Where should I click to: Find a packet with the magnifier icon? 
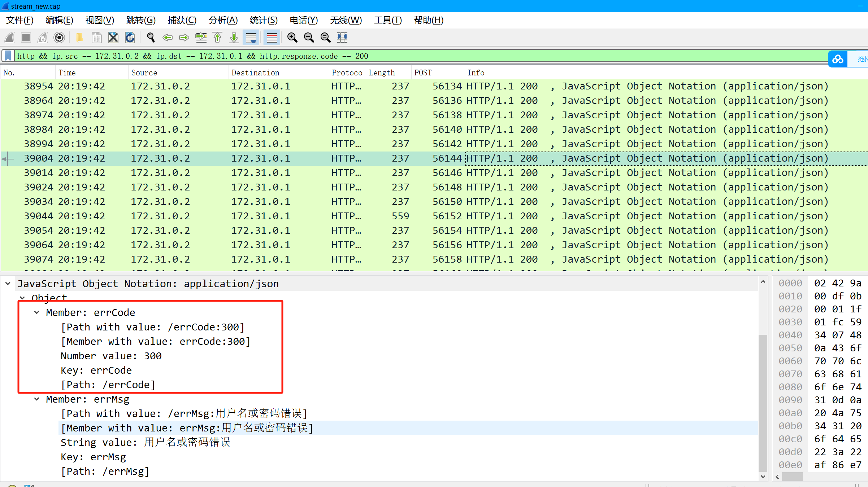[x=151, y=38]
